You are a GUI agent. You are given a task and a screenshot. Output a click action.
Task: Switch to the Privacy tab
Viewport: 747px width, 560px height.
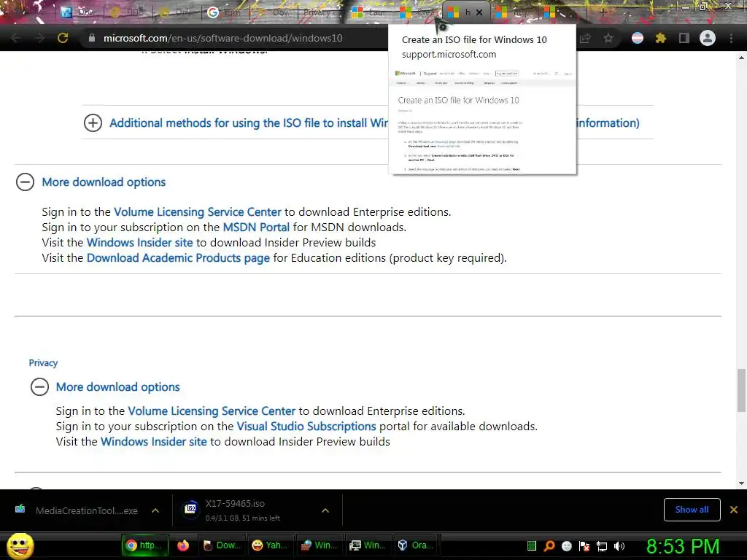pos(320,13)
